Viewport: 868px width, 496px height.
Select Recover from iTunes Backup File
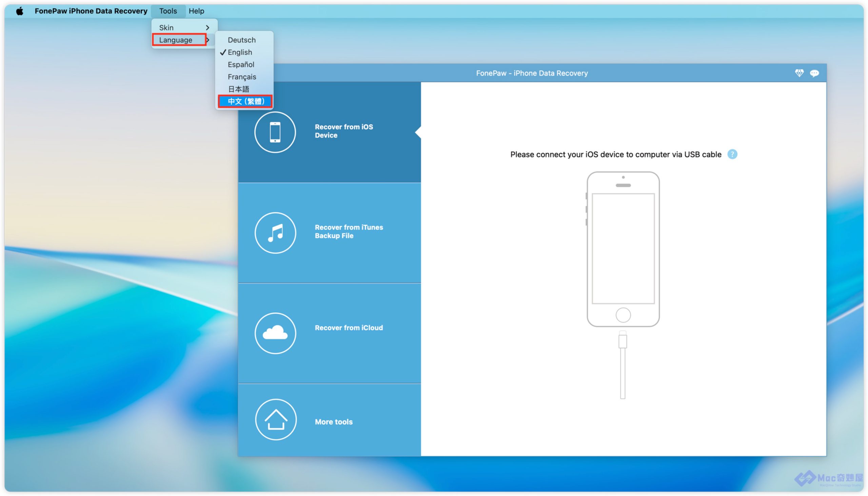coord(349,231)
